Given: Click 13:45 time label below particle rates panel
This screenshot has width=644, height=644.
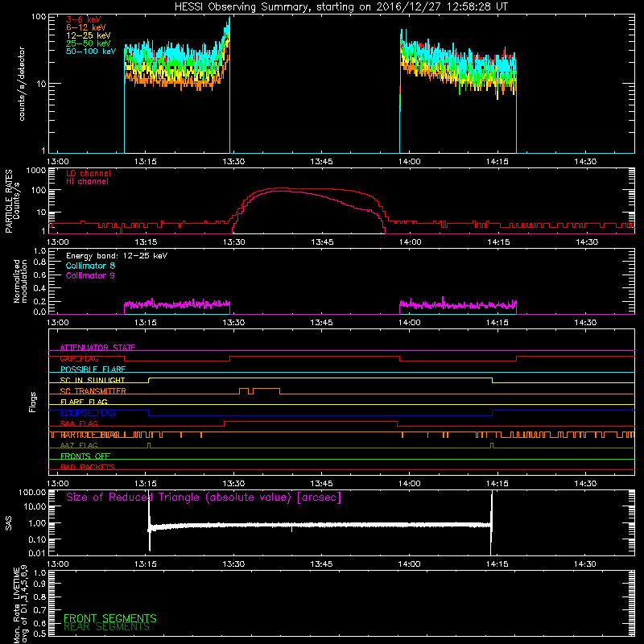Looking at the screenshot, I should 322,242.
